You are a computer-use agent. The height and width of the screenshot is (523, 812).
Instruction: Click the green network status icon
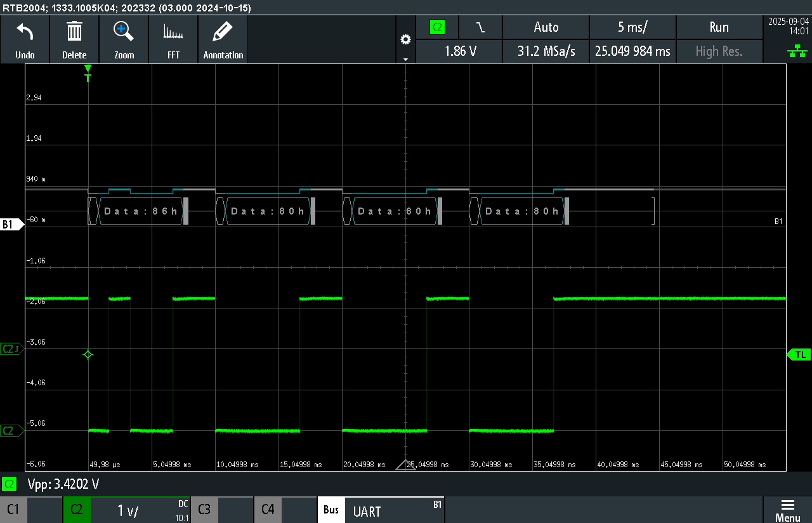(x=797, y=52)
